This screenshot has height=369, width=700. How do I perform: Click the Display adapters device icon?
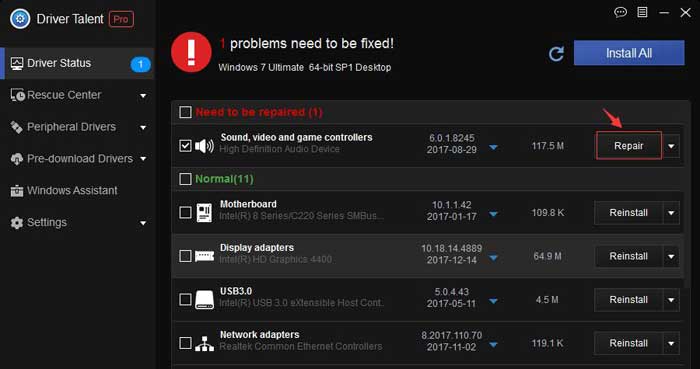tap(204, 256)
